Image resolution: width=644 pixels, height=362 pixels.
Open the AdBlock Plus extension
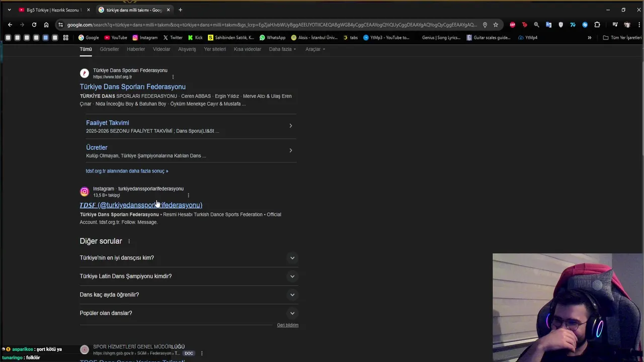point(512,25)
